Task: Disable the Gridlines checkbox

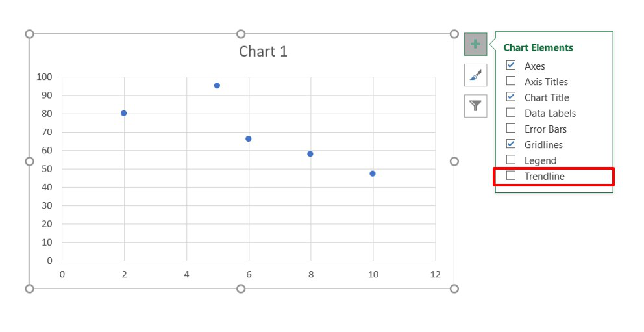Action: [511, 144]
